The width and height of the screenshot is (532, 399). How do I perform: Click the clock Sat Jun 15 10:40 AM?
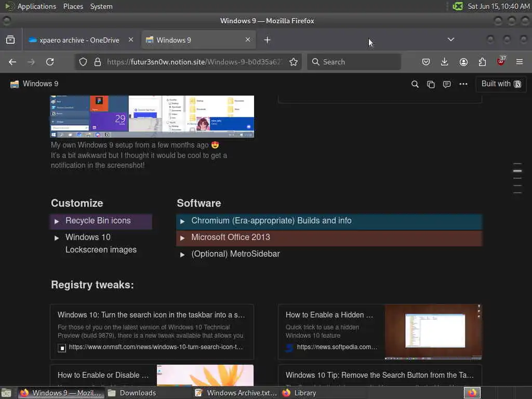point(498,6)
